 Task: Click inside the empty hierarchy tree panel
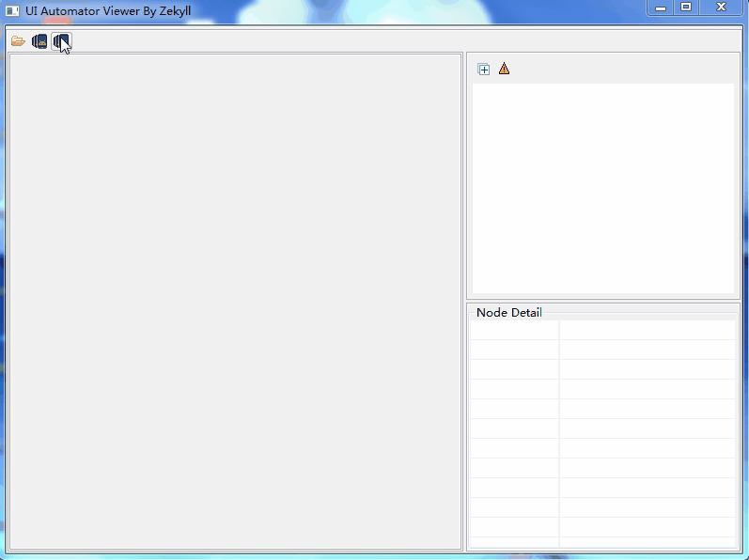(602, 188)
